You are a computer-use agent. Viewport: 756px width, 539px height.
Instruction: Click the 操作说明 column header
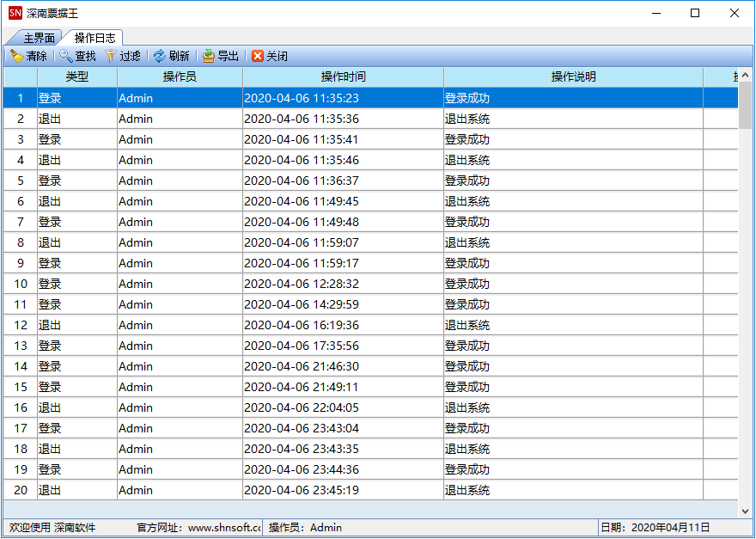[573, 77]
